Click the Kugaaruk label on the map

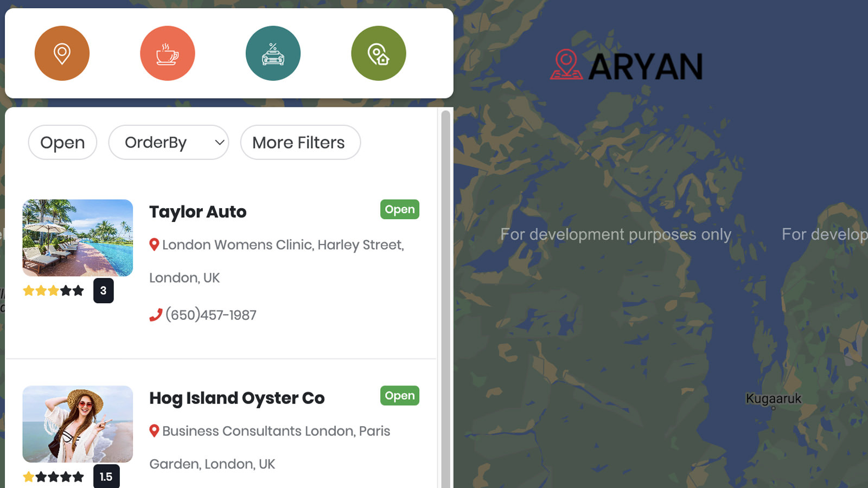pyautogui.click(x=773, y=399)
